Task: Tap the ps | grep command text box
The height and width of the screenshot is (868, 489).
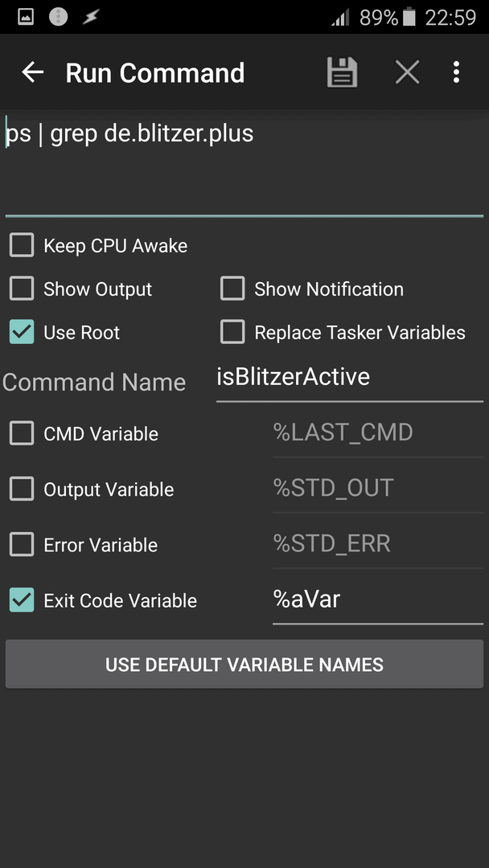Action: pos(244,164)
